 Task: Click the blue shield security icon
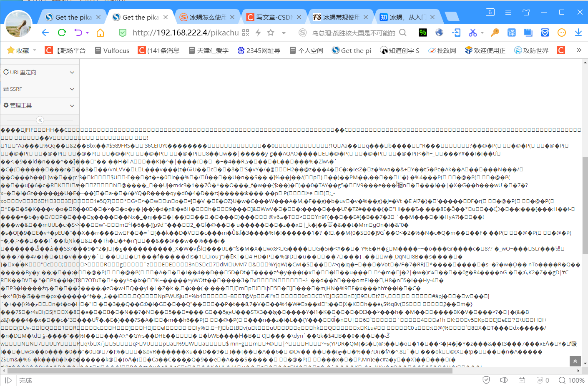[544, 32]
